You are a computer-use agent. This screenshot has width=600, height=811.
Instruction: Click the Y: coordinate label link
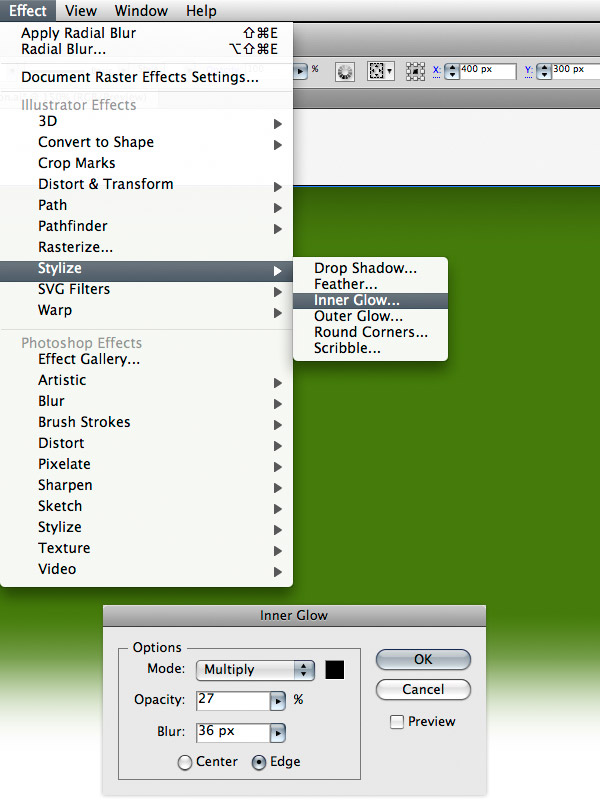529,70
